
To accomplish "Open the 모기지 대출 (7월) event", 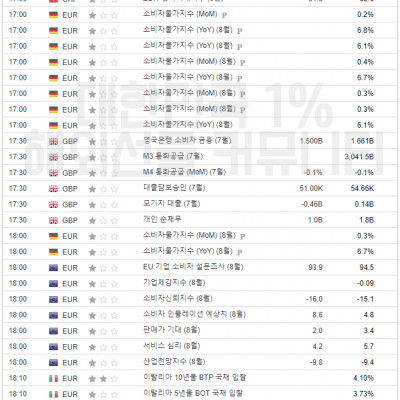I will click(x=171, y=204).
